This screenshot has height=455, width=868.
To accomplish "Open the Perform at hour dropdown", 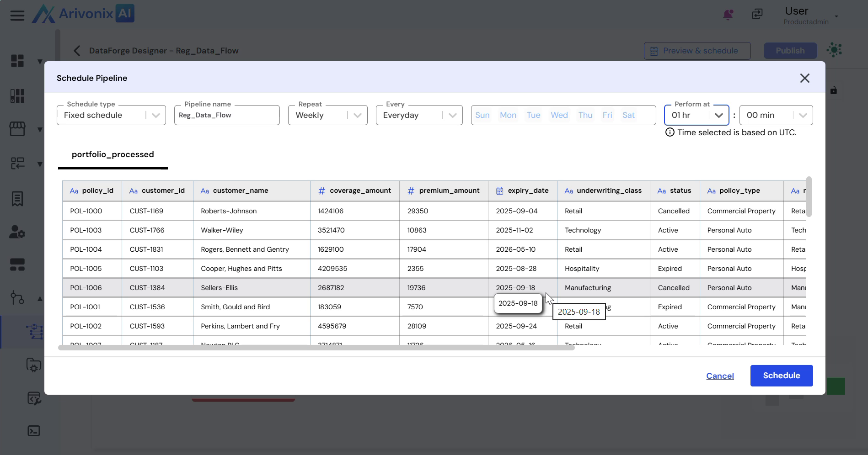I will point(696,115).
